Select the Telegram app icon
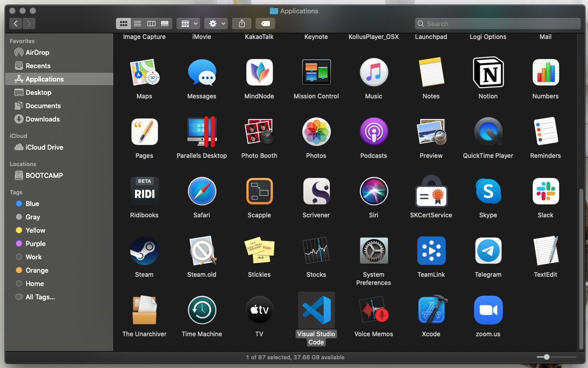 488,251
